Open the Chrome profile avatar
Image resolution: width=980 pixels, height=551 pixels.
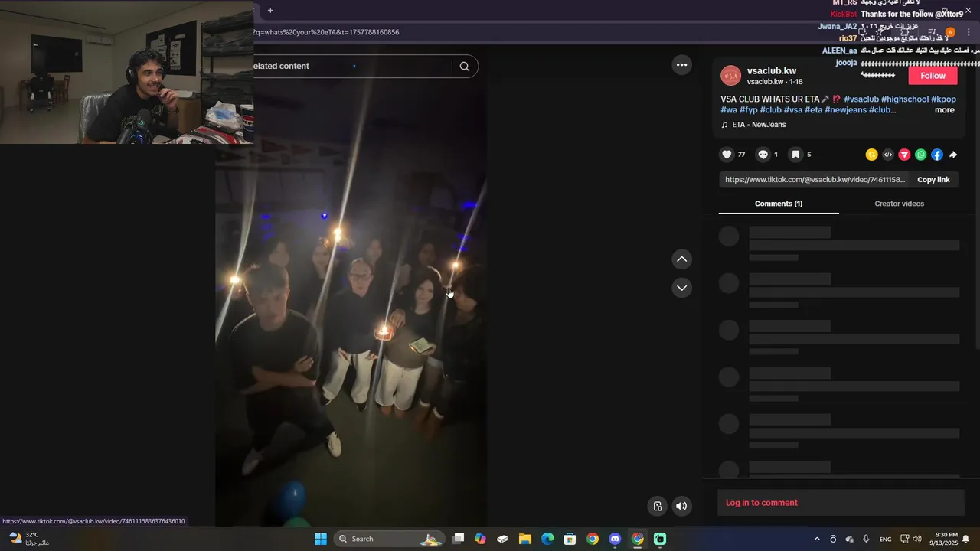tap(950, 32)
